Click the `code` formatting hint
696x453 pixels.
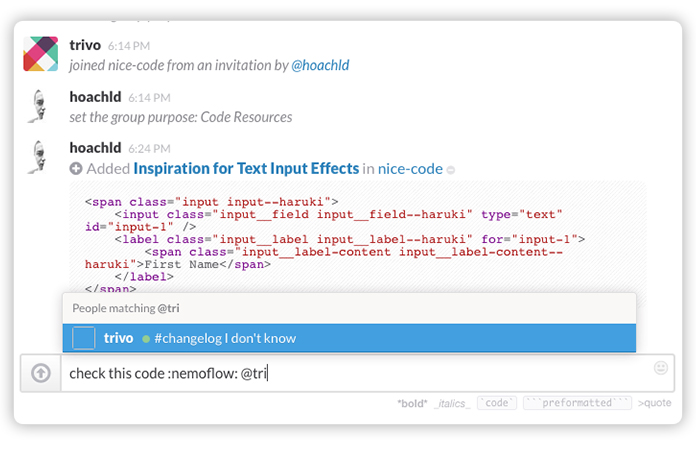coord(497,403)
